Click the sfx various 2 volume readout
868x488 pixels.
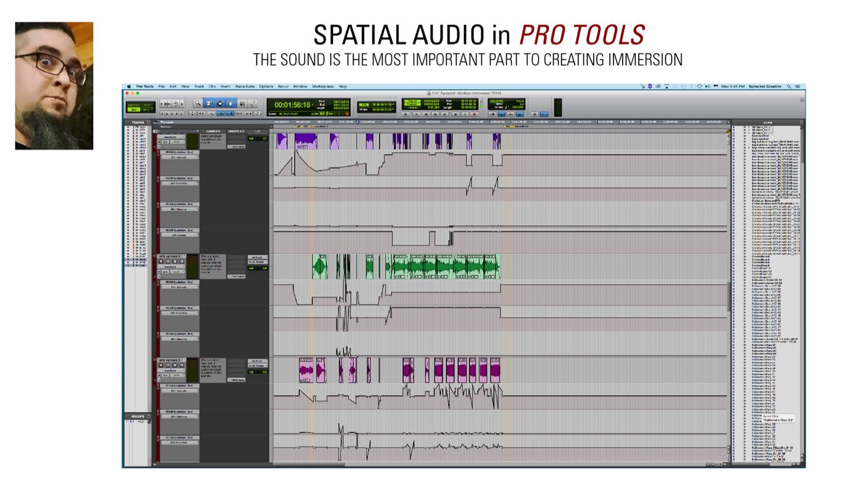coord(258,268)
